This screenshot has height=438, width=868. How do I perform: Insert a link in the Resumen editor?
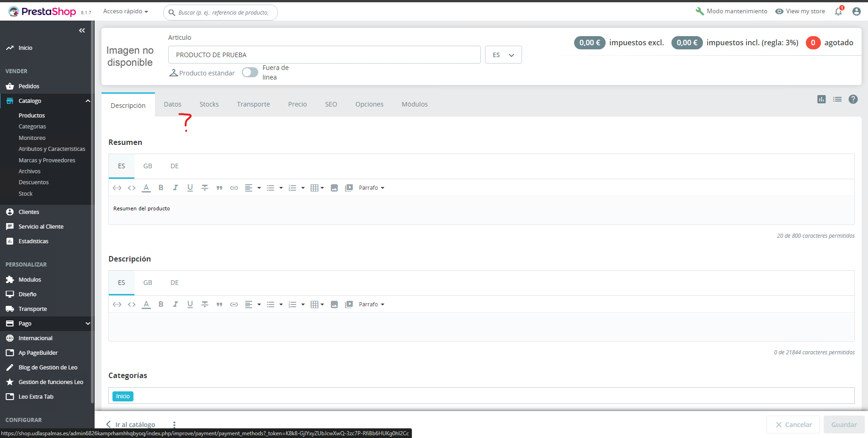pyautogui.click(x=234, y=187)
